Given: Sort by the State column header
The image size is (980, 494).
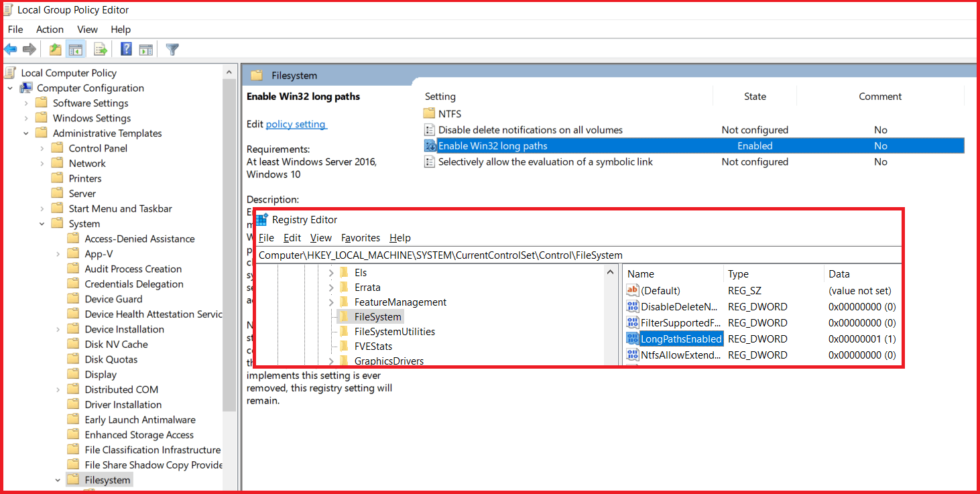Looking at the screenshot, I should pyautogui.click(x=755, y=97).
